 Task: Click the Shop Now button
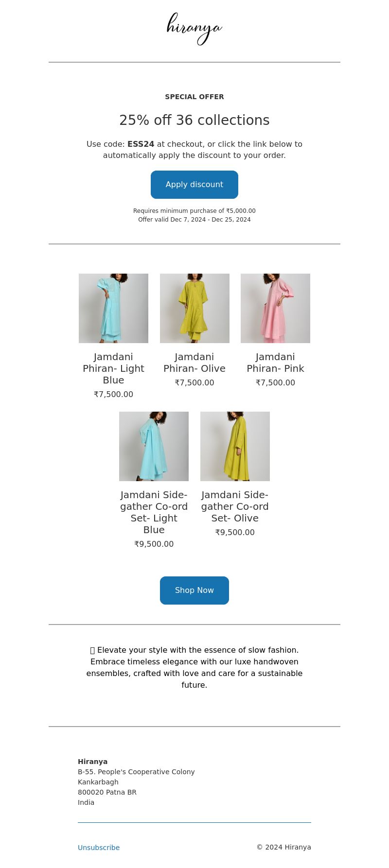[x=194, y=590]
